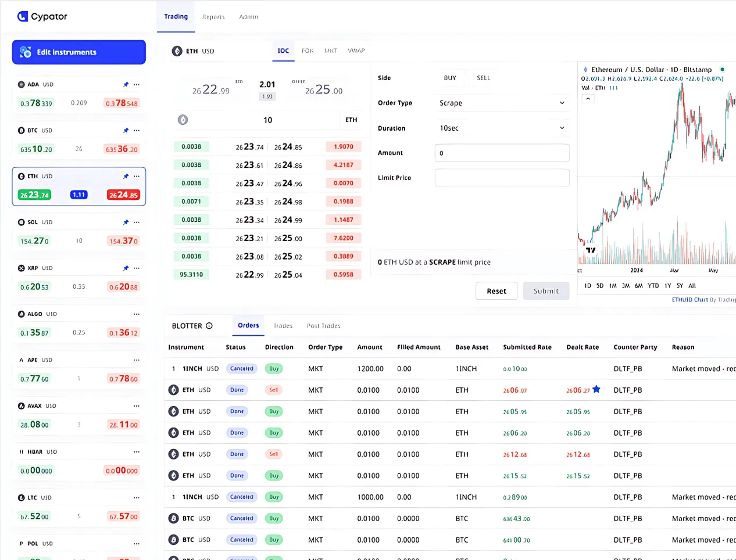Open the Reports tab
The image size is (736, 560).
tap(213, 17)
